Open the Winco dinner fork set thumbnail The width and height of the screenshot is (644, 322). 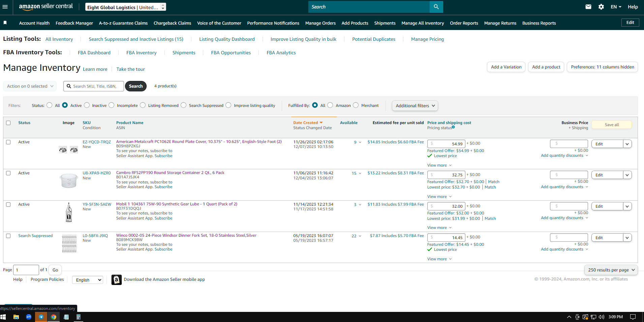click(69, 243)
